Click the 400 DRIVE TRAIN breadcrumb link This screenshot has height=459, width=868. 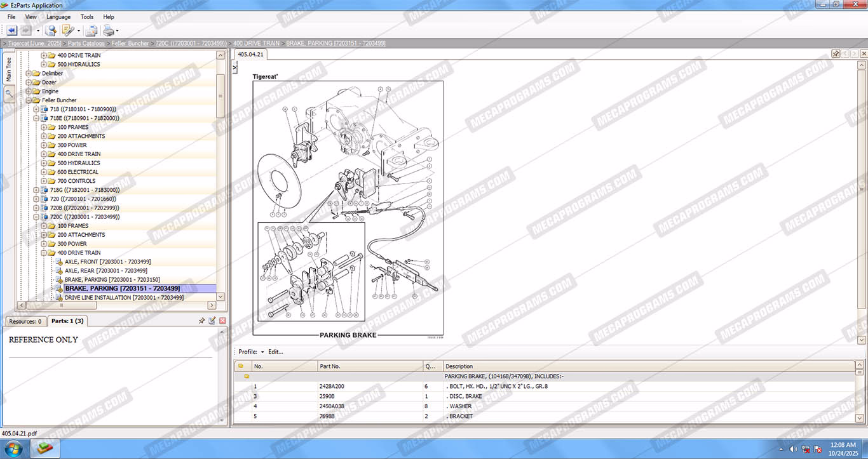point(256,43)
